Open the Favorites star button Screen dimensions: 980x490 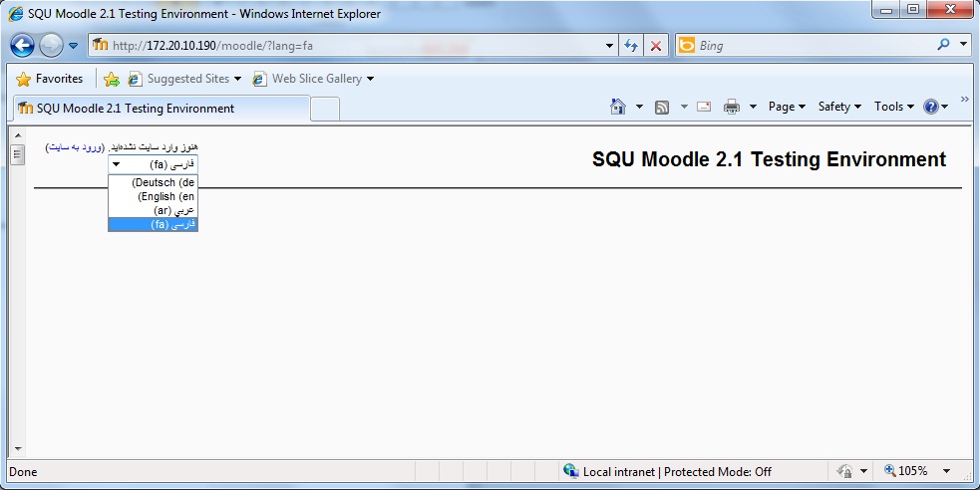pyautogui.click(x=50, y=79)
